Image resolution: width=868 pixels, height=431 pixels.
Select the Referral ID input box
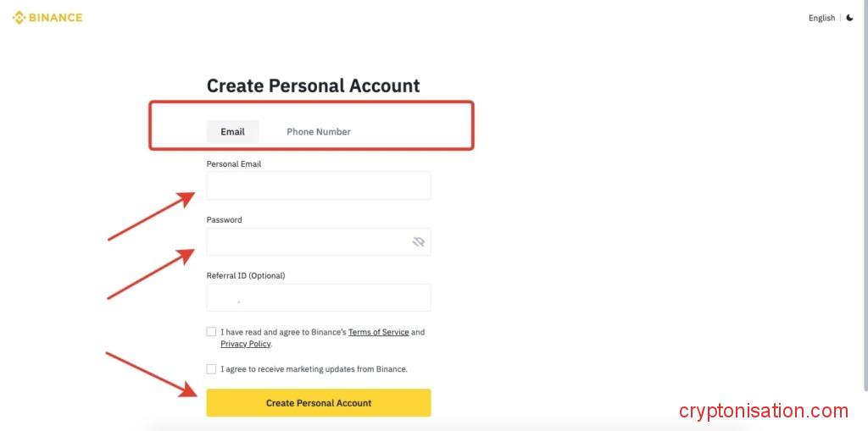319,297
